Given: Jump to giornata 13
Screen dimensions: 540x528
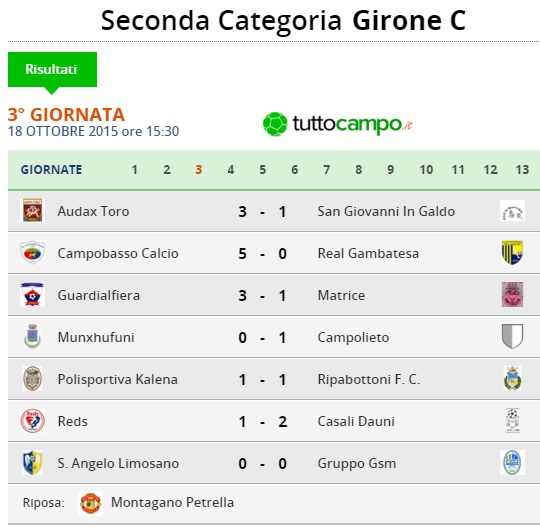Looking at the screenshot, I should 522,169.
